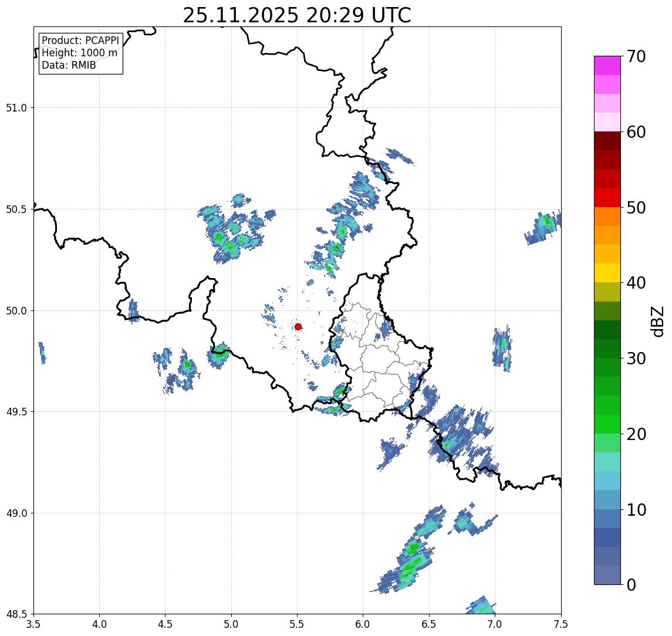Click the "Product: PCAPPI" line in info box
Image resolution: width=672 pixels, height=636 pixels.
click(x=80, y=40)
